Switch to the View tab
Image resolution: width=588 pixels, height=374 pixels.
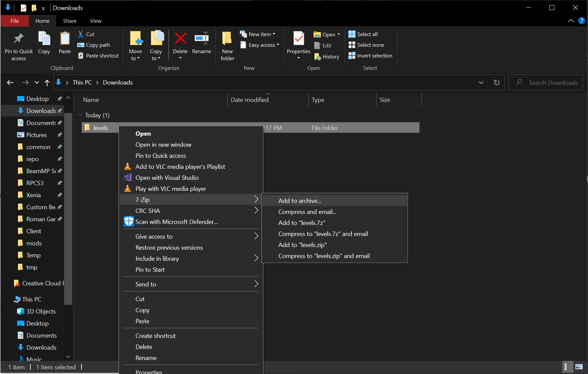pos(96,21)
